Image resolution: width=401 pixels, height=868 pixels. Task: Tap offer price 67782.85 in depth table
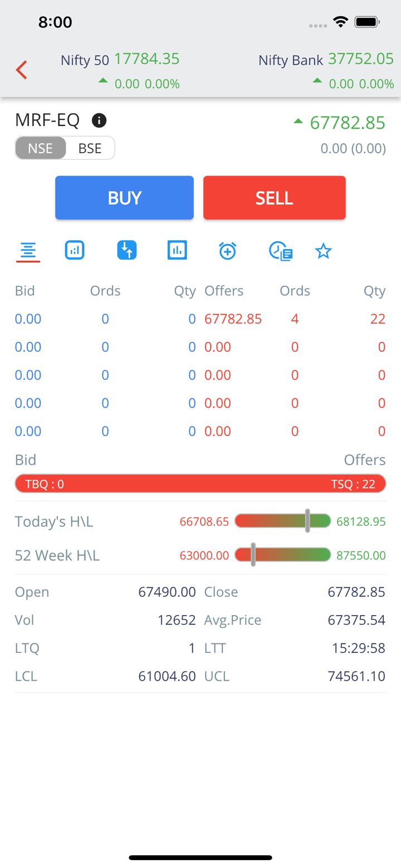233,319
